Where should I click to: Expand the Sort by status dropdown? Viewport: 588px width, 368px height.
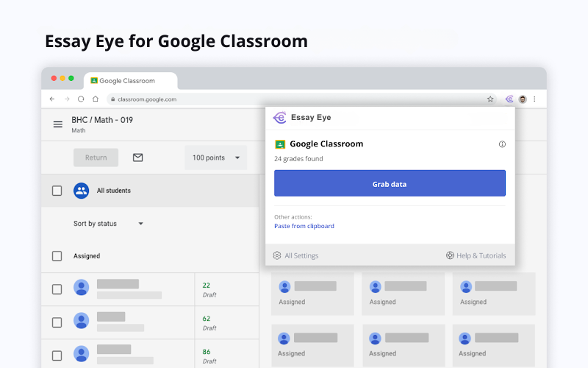108,224
